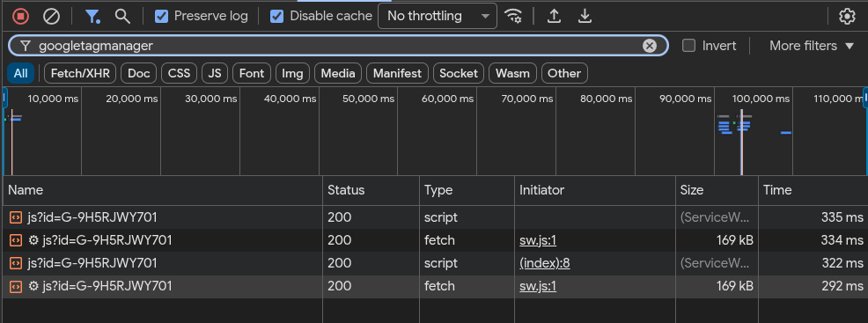Image resolution: width=868 pixels, height=323 pixels.
Task: Filter by CSS requests
Action: pos(180,73)
